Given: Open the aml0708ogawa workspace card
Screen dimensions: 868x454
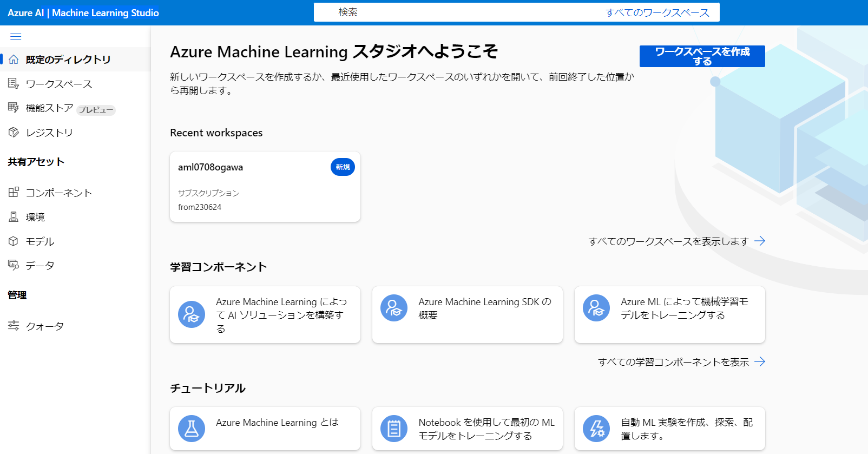Looking at the screenshot, I should 265,187.
